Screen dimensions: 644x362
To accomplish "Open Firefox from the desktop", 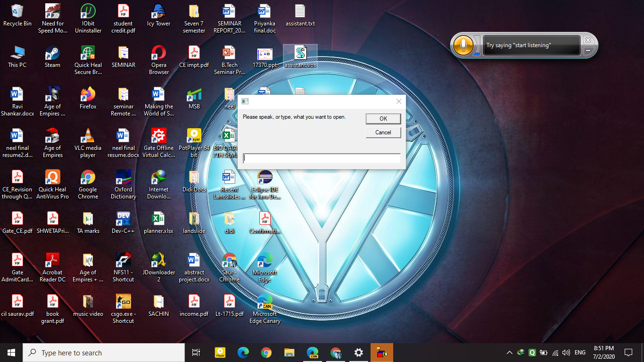I will point(88,95).
